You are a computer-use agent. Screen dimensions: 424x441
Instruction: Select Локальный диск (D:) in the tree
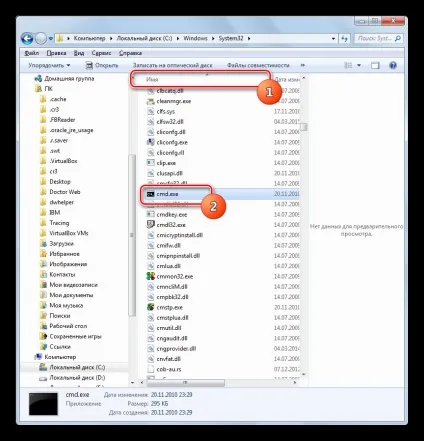point(77,378)
